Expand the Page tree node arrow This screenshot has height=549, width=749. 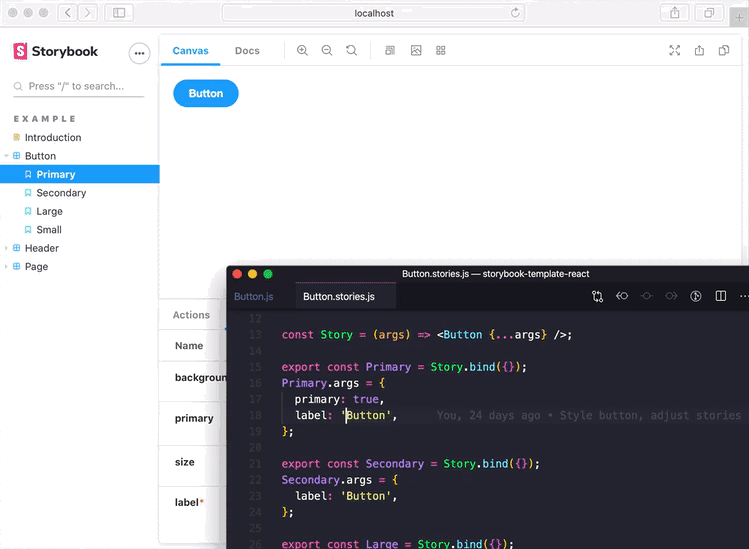[x=6, y=267]
